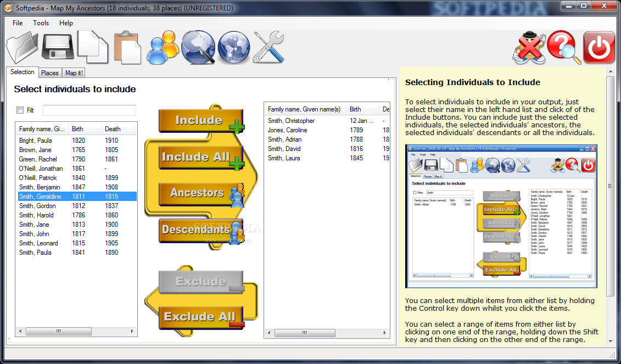Open the Tools menu
The image size is (621, 364).
[41, 23]
